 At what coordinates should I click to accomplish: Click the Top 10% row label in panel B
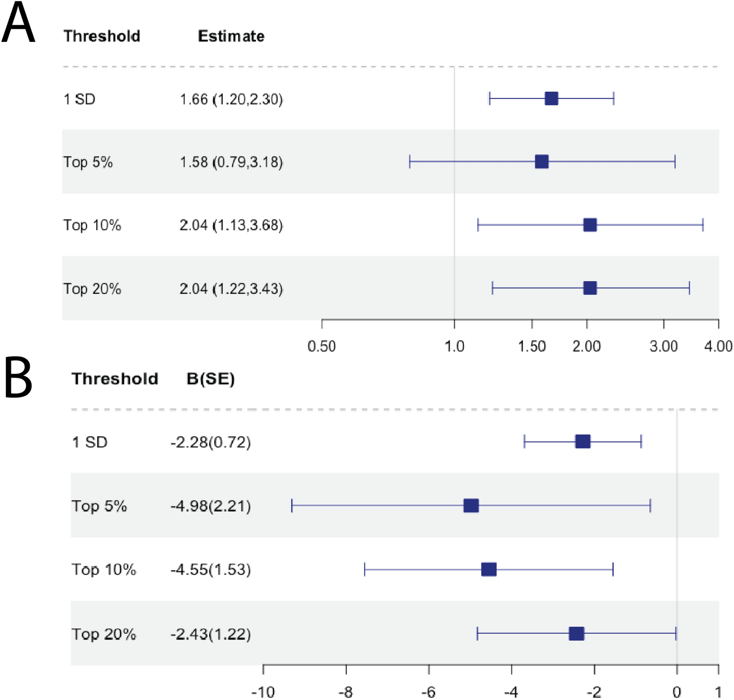point(104,569)
